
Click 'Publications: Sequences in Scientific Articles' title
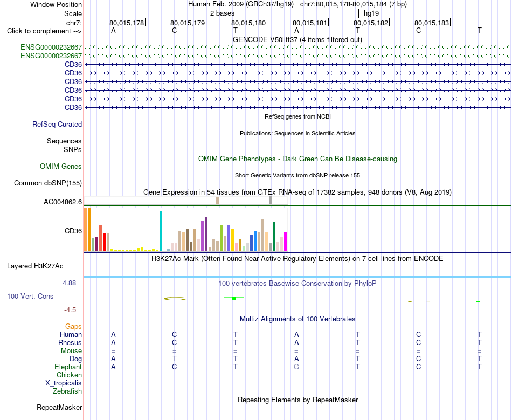pyautogui.click(x=297, y=133)
